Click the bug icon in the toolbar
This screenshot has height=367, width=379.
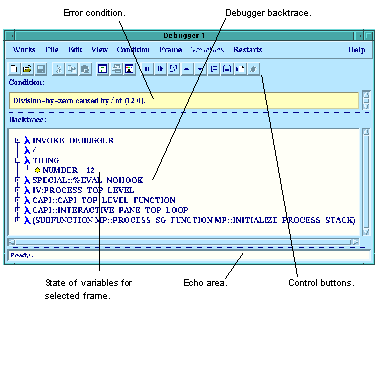[253, 69]
